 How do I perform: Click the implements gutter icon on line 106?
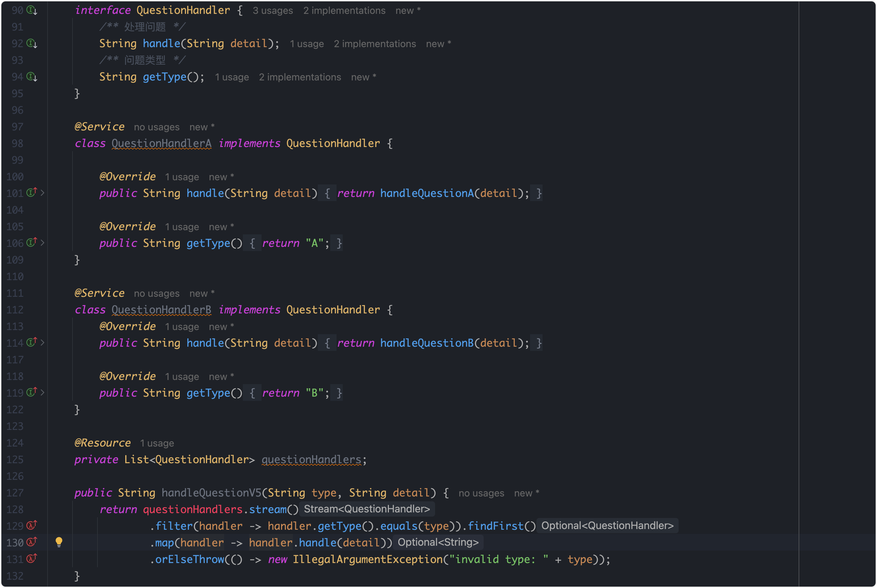[32, 243]
